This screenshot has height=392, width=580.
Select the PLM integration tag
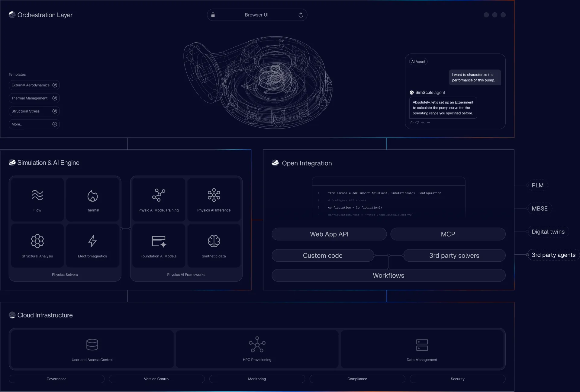click(x=538, y=185)
